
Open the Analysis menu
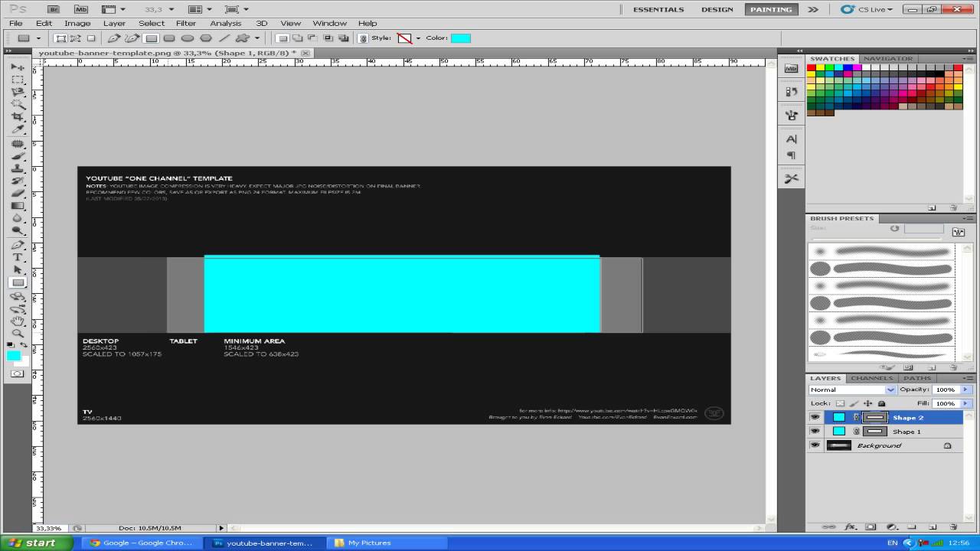226,23
